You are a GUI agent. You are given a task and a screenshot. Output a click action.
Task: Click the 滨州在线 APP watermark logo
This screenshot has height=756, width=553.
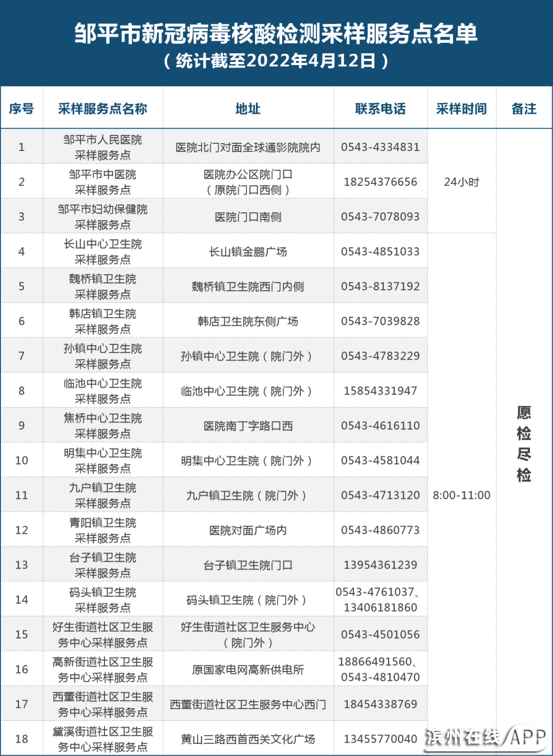click(x=485, y=738)
